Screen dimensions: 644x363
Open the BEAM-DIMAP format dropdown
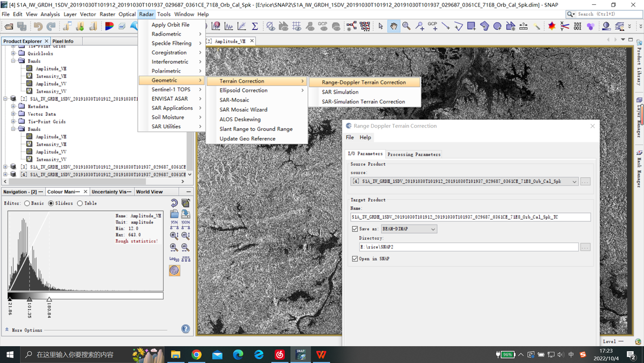pos(409,229)
